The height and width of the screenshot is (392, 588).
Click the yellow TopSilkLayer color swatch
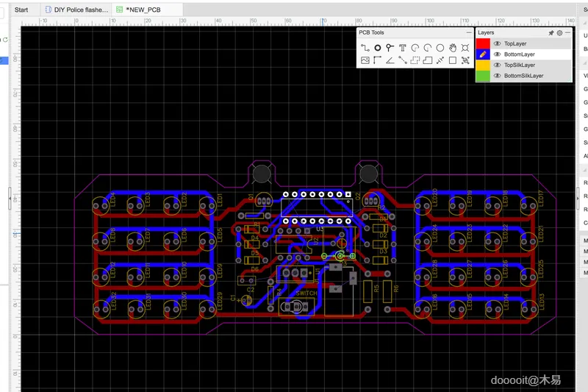click(x=483, y=65)
